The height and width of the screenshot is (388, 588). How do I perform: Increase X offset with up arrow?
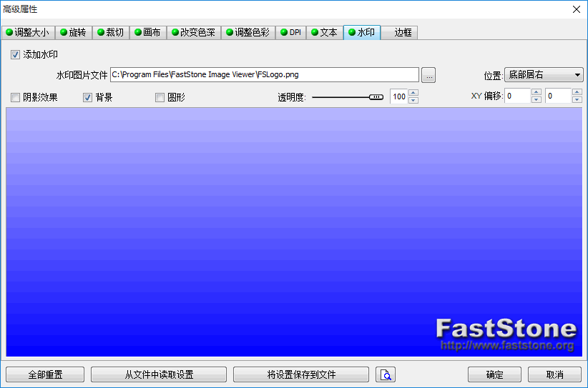(536, 92)
